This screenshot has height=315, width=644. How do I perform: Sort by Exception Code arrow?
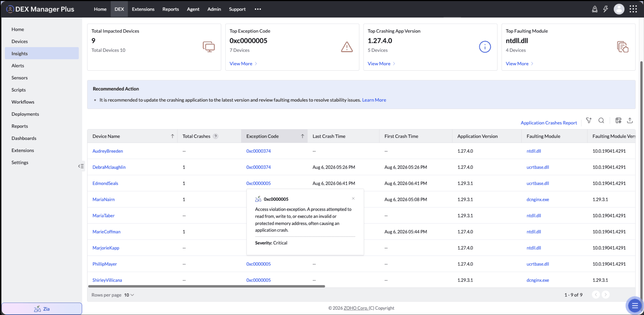pos(303,136)
